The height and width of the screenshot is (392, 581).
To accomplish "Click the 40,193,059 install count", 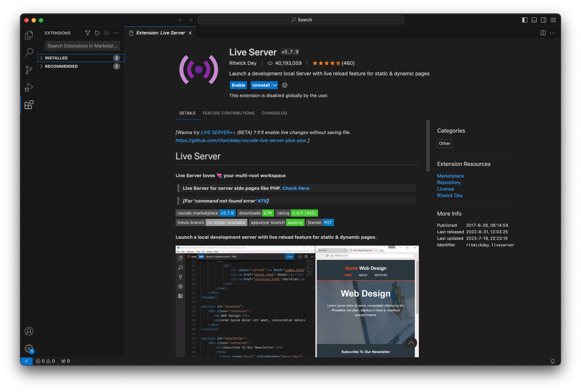I will point(285,63).
